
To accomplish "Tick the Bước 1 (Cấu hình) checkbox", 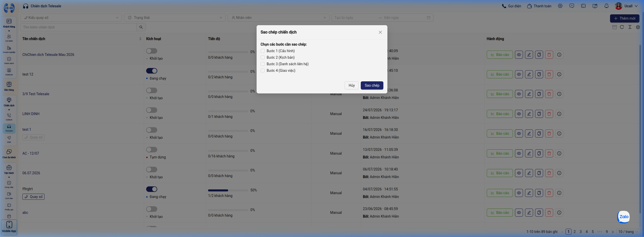I will click(x=263, y=51).
